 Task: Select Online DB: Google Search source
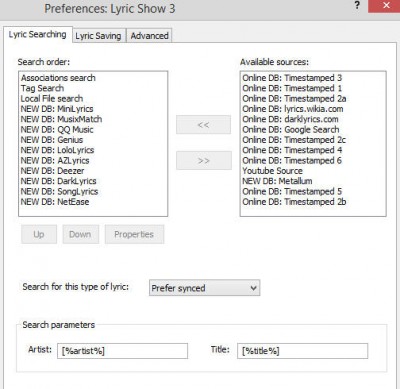[x=291, y=129]
